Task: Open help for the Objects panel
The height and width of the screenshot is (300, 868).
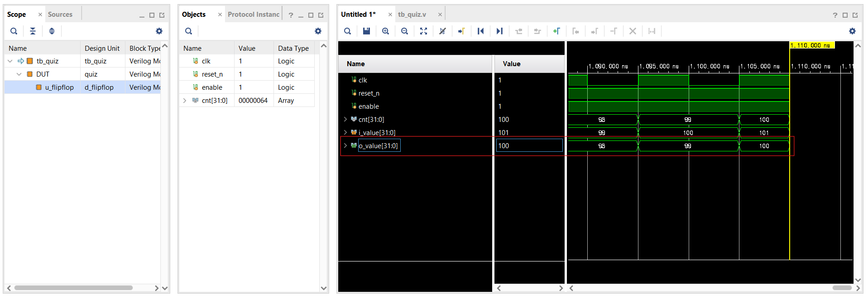Action: coord(291,15)
